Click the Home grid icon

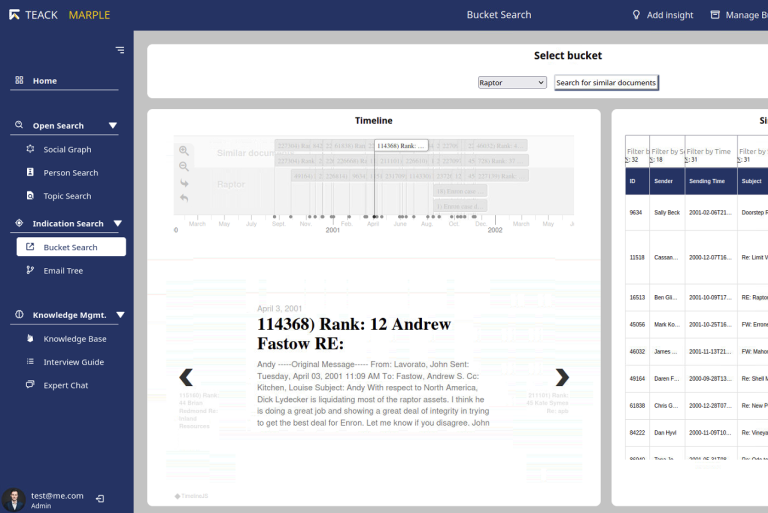coord(19,80)
